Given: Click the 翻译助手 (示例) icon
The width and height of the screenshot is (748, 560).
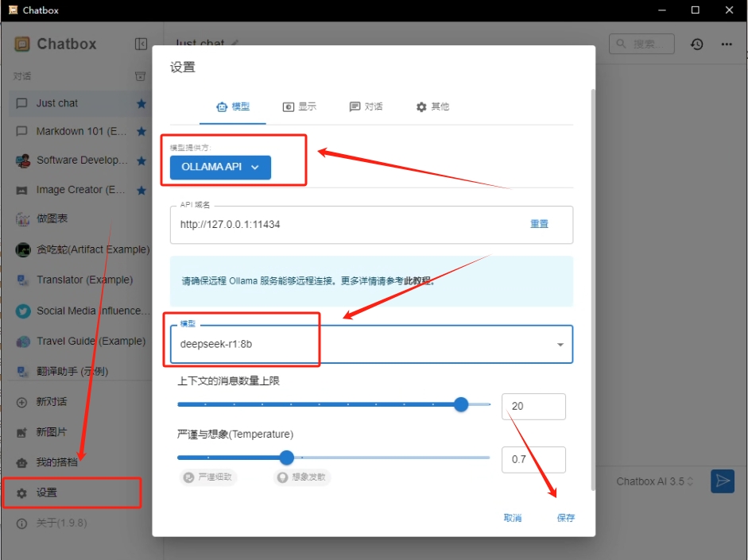Looking at the screenshot, I should (22, 371).
